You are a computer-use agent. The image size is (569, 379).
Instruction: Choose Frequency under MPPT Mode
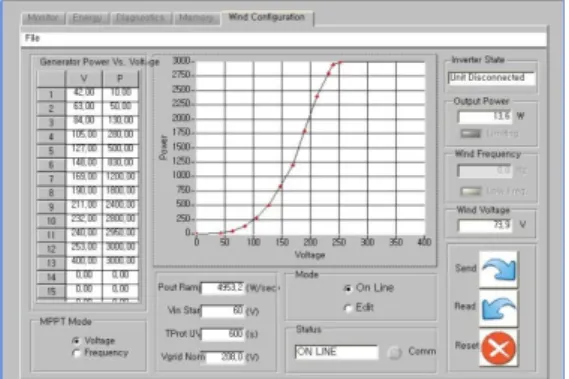(76, 353)
